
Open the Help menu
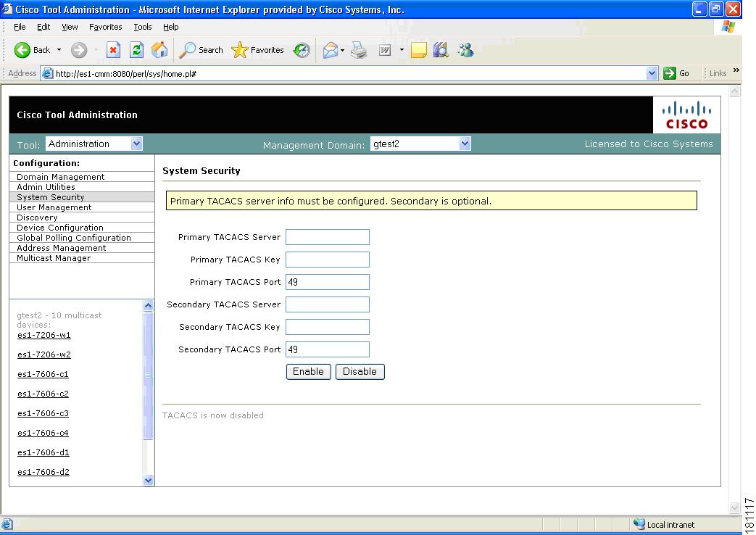170,27
